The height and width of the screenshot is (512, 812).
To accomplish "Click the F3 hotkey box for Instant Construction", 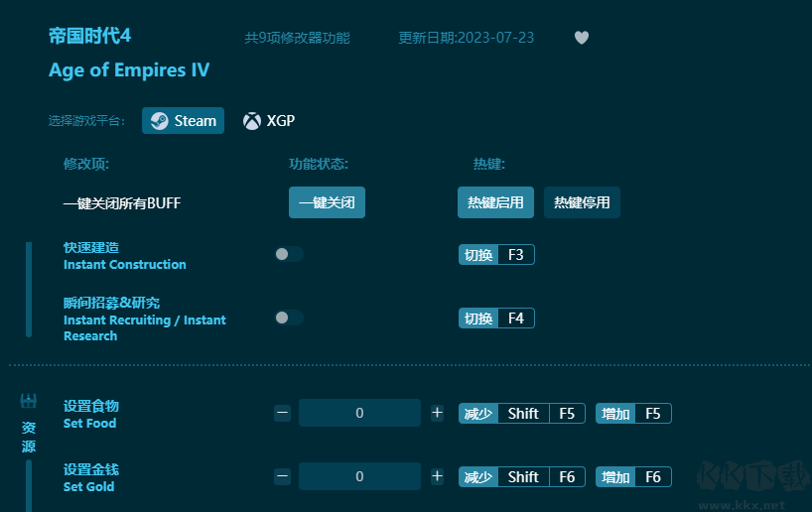I will click(x=496, y=255).
